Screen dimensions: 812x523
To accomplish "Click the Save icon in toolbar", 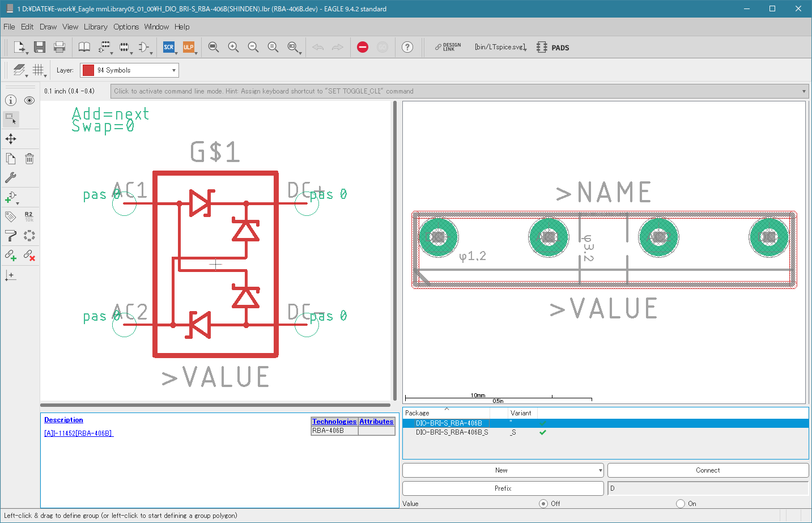I will (40, 47).
